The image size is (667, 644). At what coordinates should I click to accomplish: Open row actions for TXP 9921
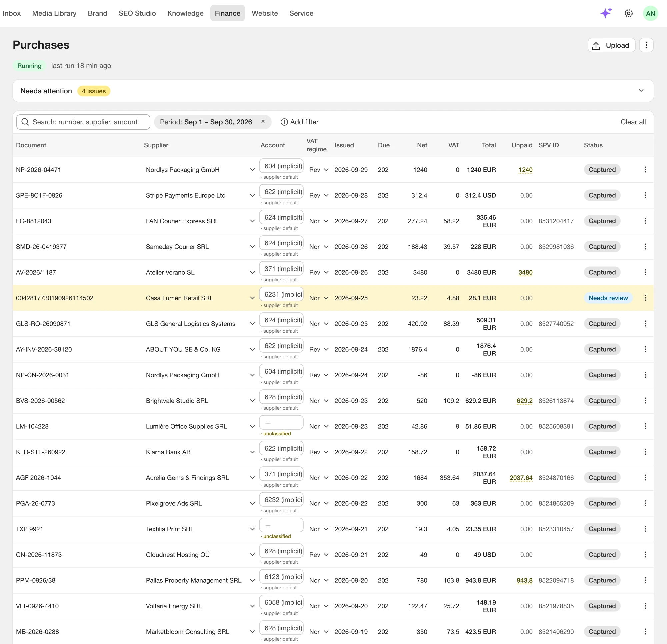645,529
